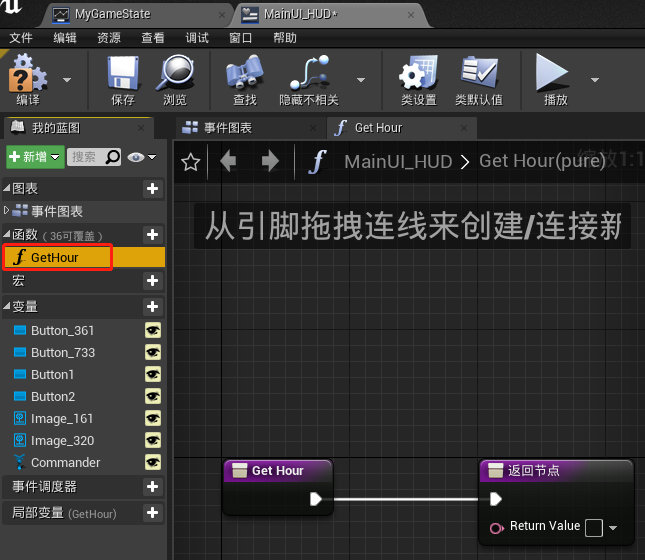Open 查找 find binoculars tool
The width and height of the screenshot is (645, 560).
pyautogui.click(x=245, y=80)
